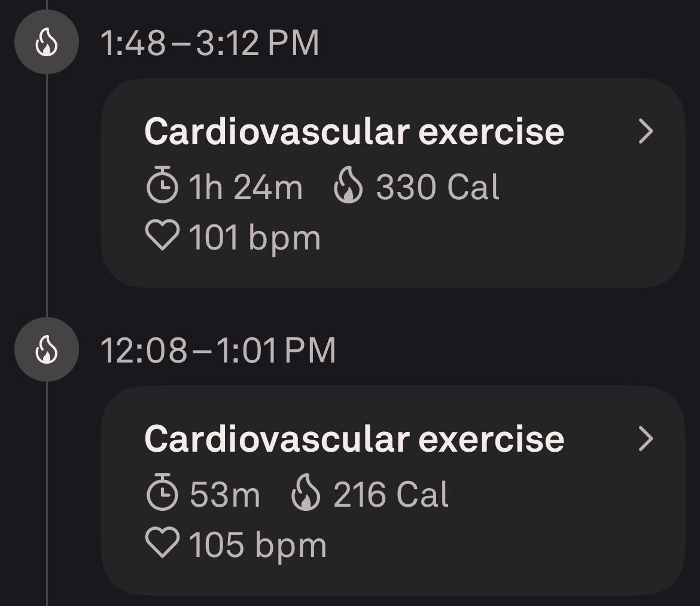Click the 105 bpm heart rate value
This screenshot has height=606, width=700.
(258, 545)
